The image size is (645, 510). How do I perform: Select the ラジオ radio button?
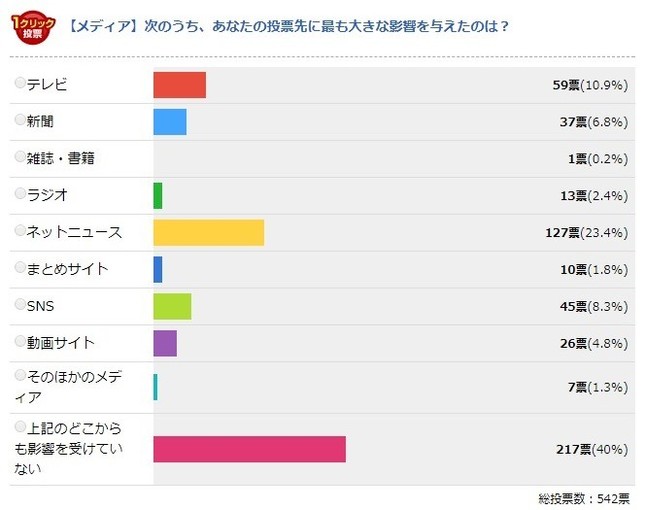coord(20,194)
